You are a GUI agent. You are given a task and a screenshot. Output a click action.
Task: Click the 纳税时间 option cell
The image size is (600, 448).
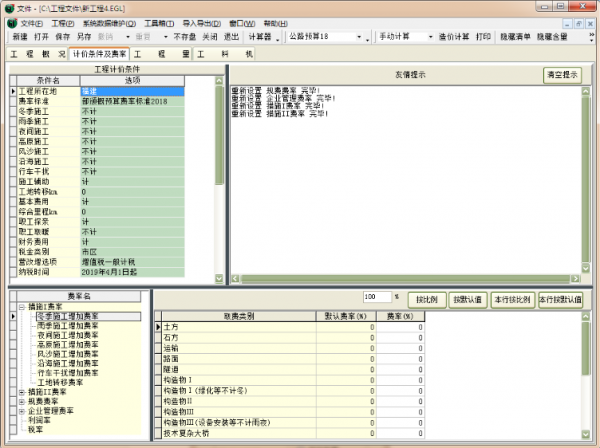click(132, 272)
